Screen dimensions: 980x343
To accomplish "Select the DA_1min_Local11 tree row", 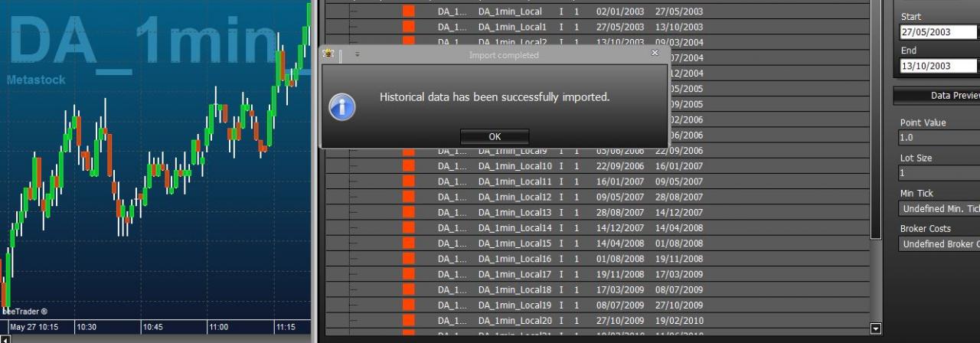I will pyautogui.click(x=598, y=181).
